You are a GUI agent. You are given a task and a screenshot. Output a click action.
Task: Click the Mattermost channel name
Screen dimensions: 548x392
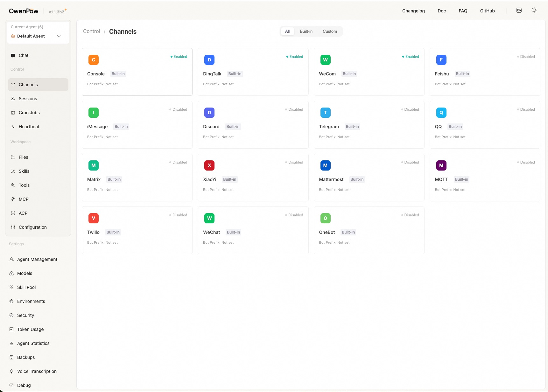click(331, 179)
